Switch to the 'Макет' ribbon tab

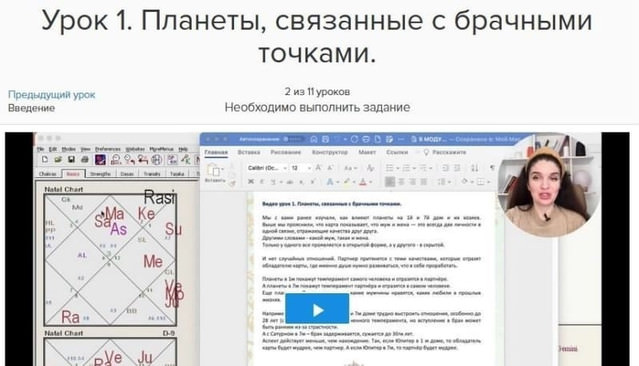point(367,152)
